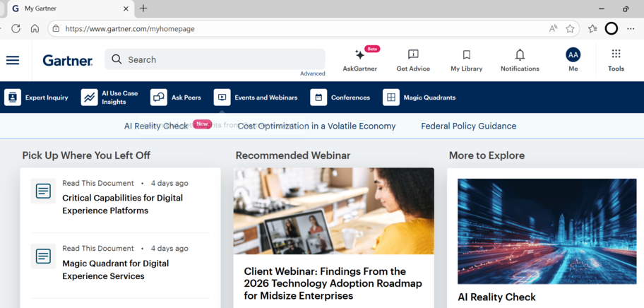
Task: Click the search magnifier icon
Action: point(117,59)
